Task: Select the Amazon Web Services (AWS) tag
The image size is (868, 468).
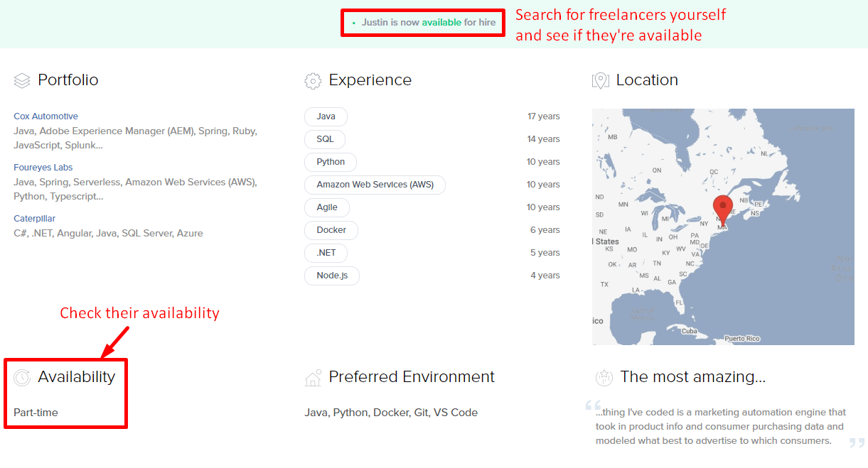Action: (375, 185)
